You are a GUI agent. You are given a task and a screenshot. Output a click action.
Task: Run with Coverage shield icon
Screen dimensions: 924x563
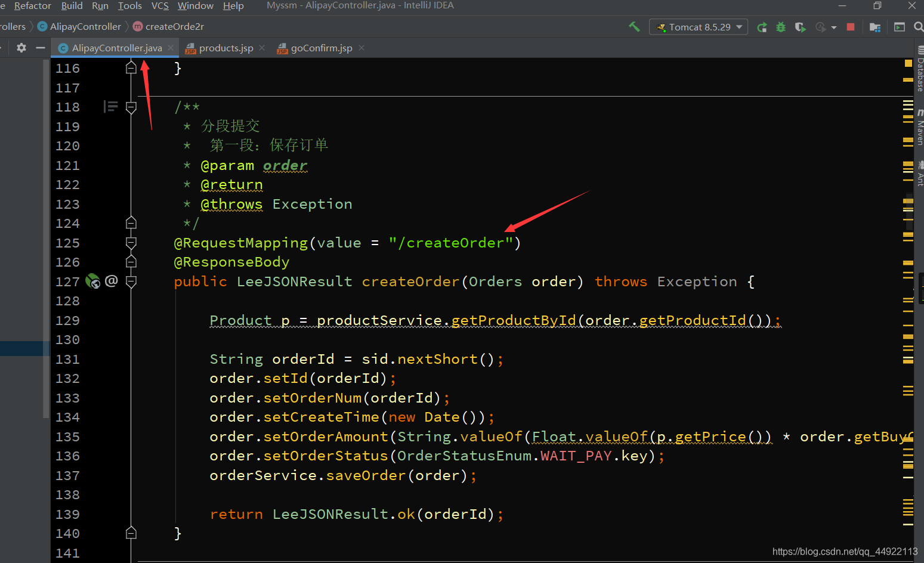click(800, 27)
